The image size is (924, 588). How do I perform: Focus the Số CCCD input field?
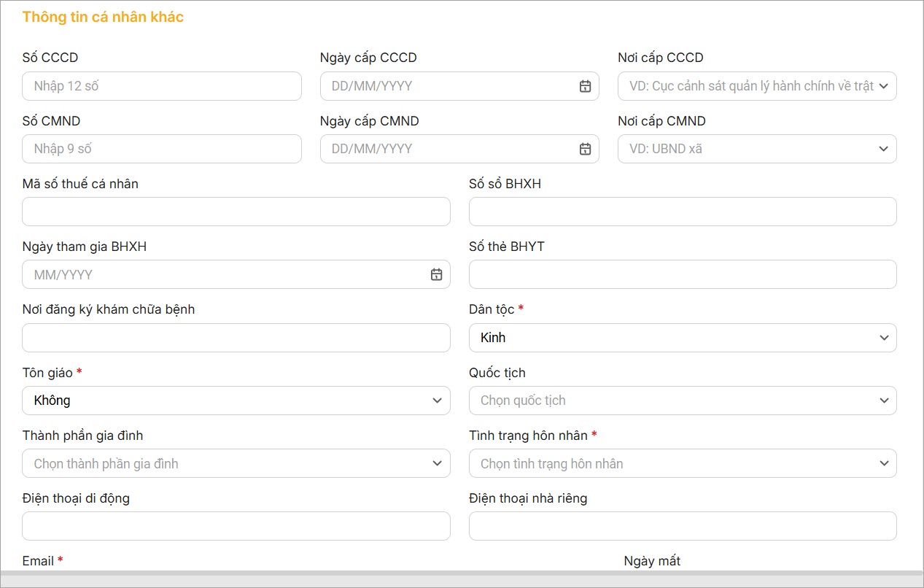[x=161, y=86]
